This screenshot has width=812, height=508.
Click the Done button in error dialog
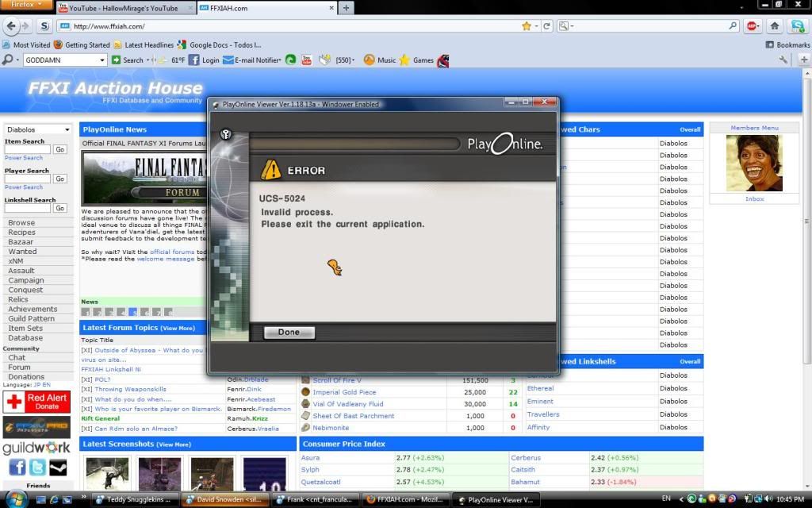(x=289, y=333)
